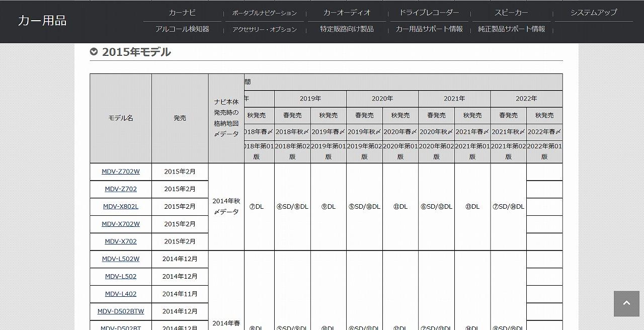Open the システムアップ menu

point(594,13)
